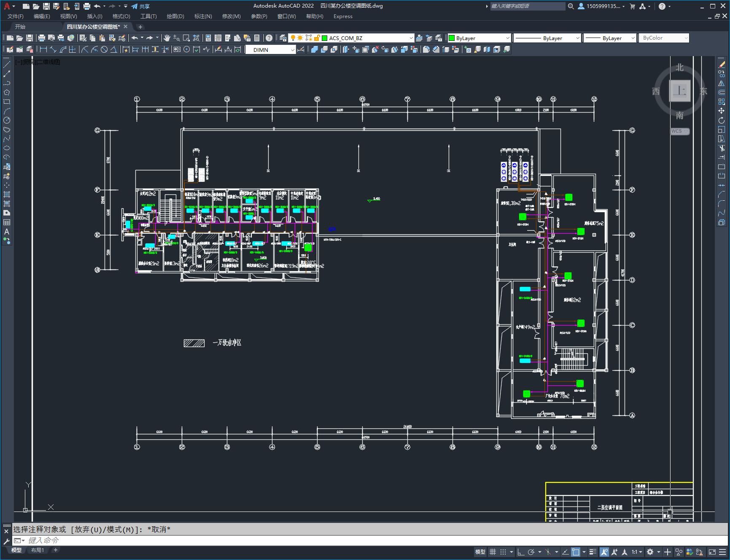Open the QuickCalc calculator tool
This screenshot has width=730, height=560.
[x=257, y=38]
